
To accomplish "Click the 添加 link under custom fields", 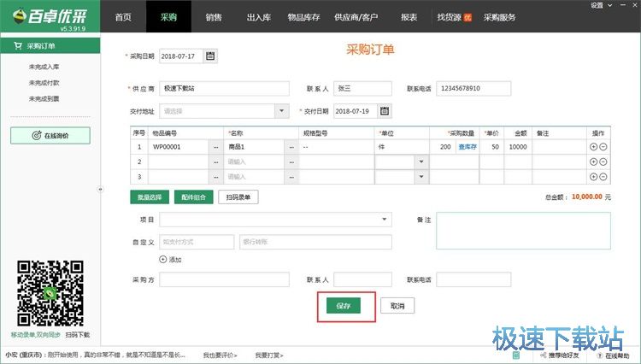I will [175, 260].
